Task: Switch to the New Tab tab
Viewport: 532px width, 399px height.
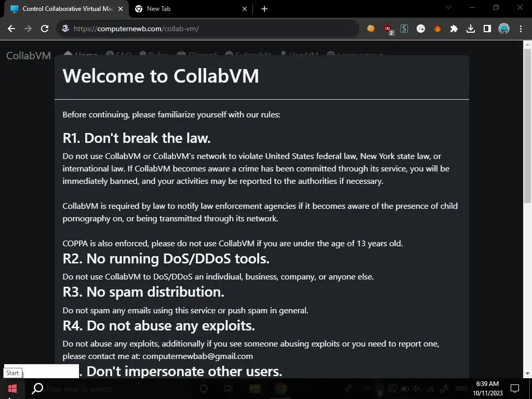Action: point(190,9)
